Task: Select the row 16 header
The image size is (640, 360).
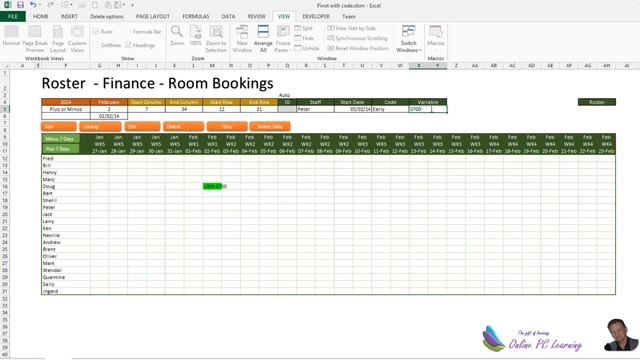Action: (5, 186)
